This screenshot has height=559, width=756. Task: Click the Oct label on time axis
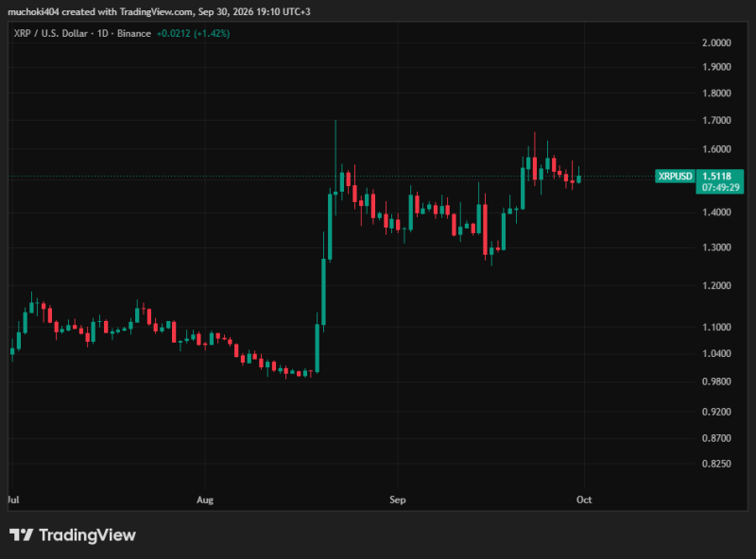click(x=584, y=500)
